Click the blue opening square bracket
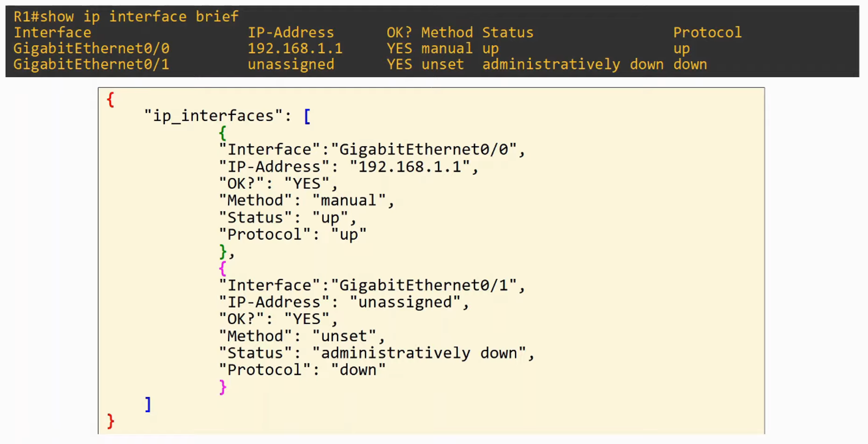Viewport: 868px width, 444px height. 307,116
